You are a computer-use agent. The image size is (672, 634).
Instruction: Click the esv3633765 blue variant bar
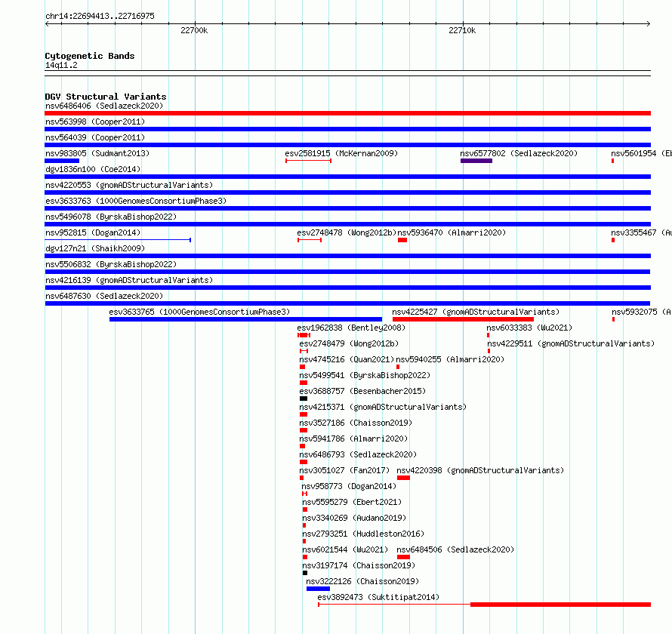(x=245, y=319)
